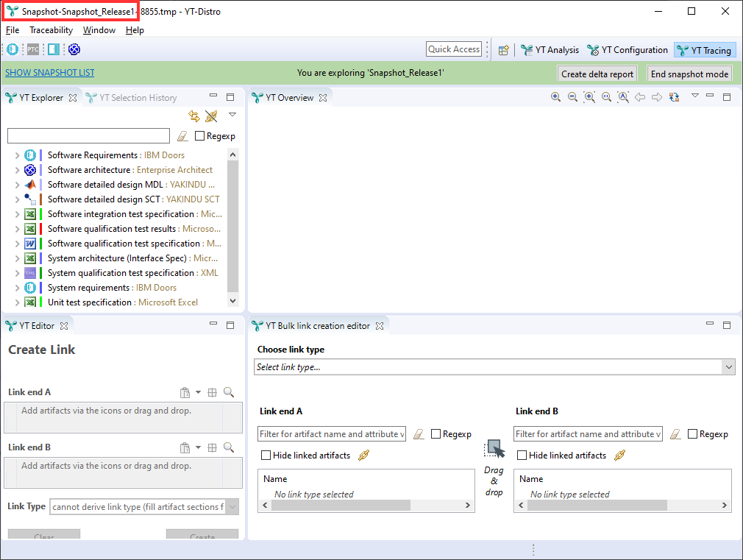Image resolution: width=743 pixels, height=560 pixels.
Task: Click the Quick Access search field
Action: [x=454, y=49]
